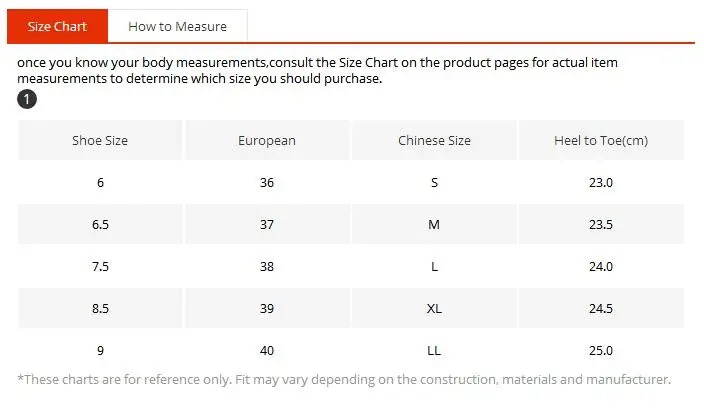Select shoe size 9 cell

(100, 350)
